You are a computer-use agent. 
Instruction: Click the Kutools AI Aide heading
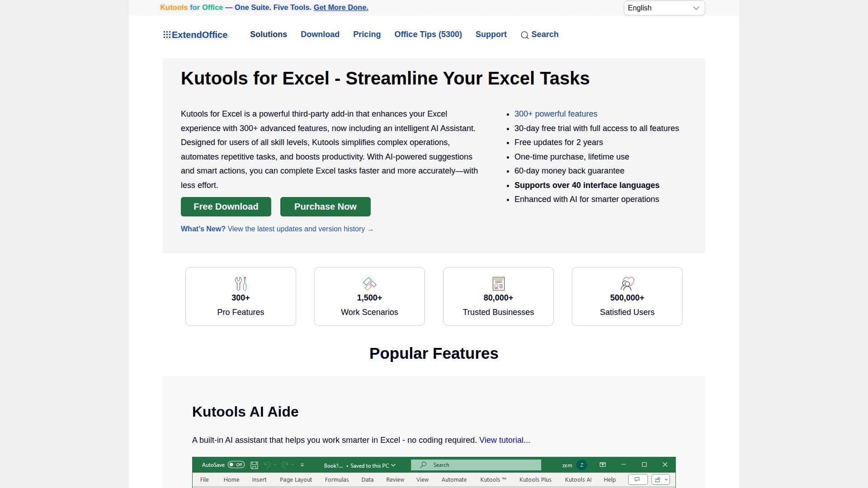tap(245, 412)
